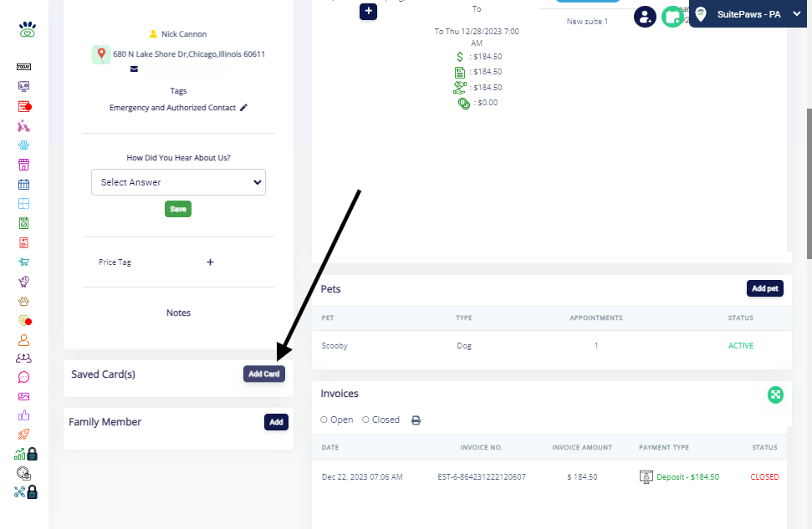Click the map pin beside the address
The height and width of the screenshot is (529, 812).
tap(101, 53)
